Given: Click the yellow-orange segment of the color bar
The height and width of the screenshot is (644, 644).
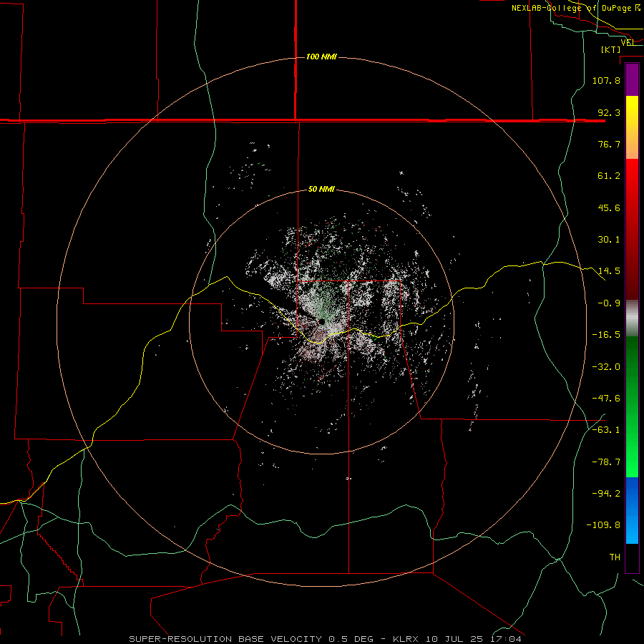Looking at the screenshot, I should (632, 127).
